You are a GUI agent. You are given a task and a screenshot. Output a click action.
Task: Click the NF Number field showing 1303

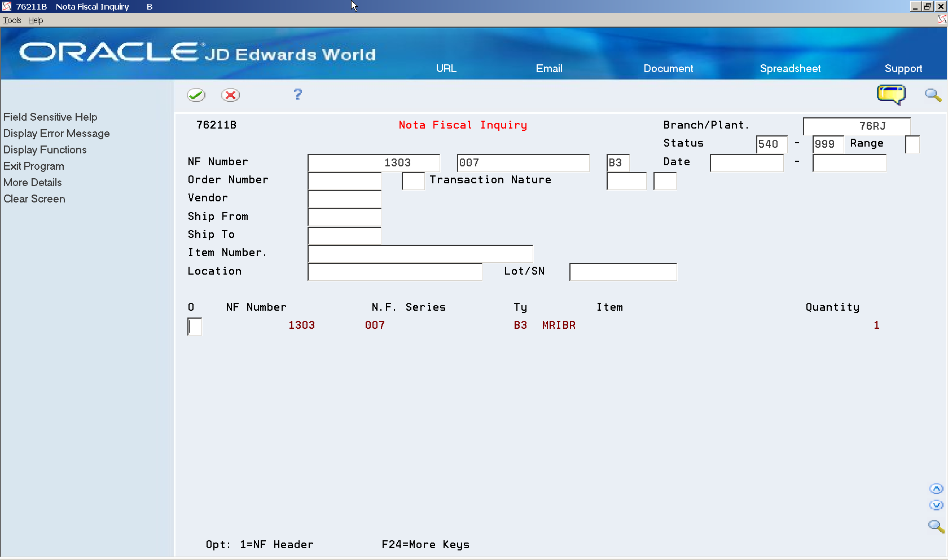coord(374,163)
